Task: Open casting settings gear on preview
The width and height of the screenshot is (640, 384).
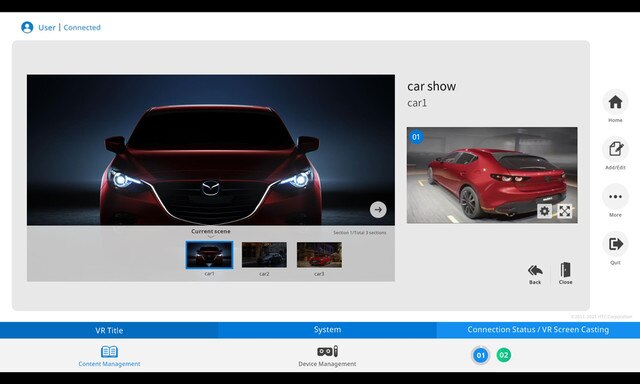Action: coord(544,211)
